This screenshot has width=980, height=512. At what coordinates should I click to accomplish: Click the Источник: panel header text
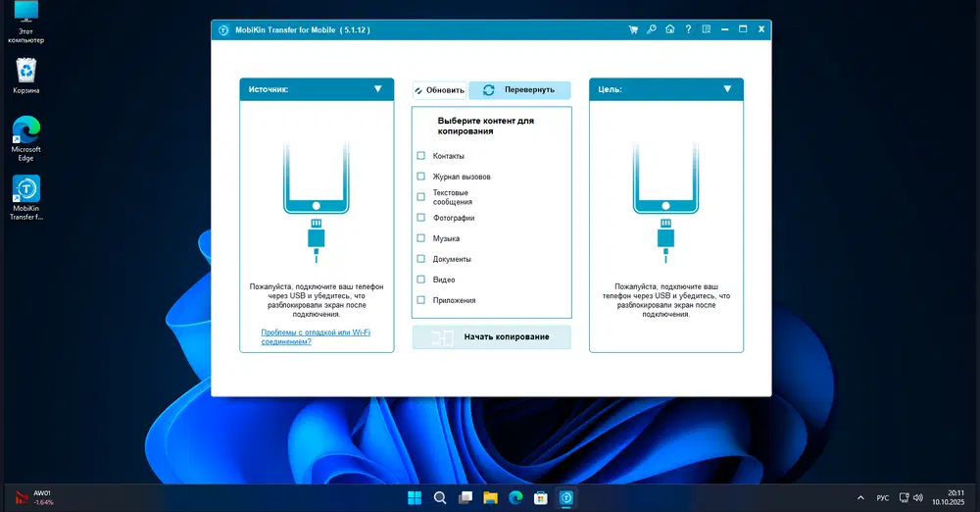point(269,89)
